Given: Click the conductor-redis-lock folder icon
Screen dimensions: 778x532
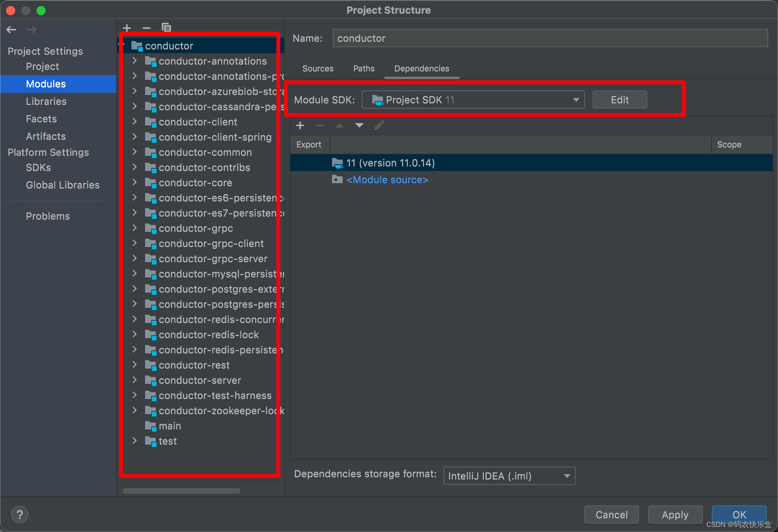Looking at the screenshot, I should coord(151,335).
